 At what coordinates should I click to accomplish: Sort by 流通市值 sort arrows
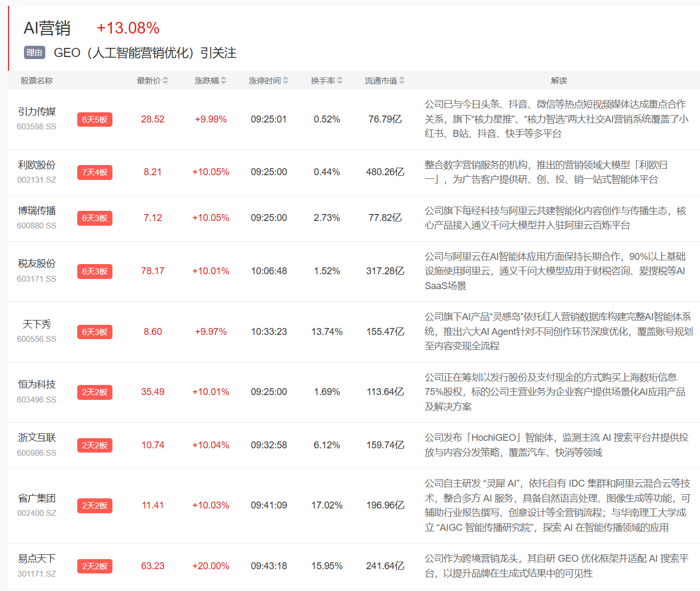point(402,80)
